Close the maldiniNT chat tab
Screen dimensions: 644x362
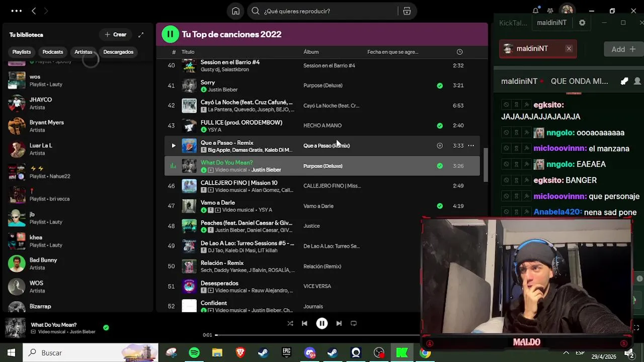point(569,49)
